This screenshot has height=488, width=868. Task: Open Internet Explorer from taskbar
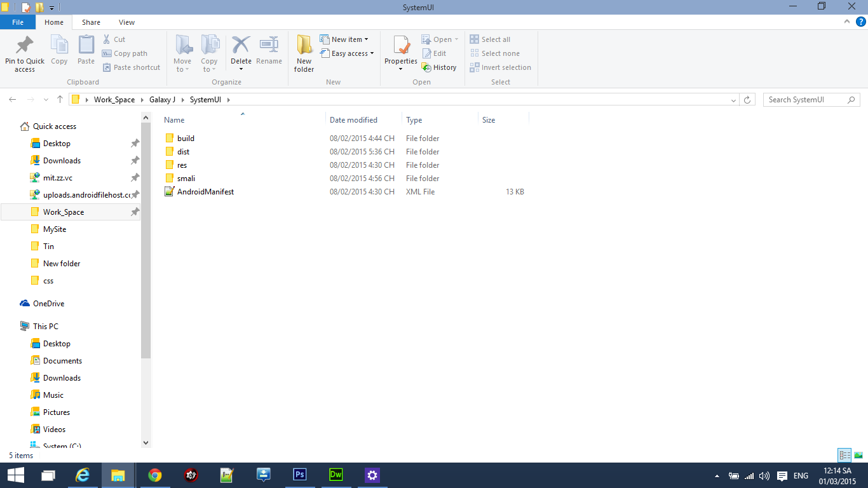[x=83, y=475]
